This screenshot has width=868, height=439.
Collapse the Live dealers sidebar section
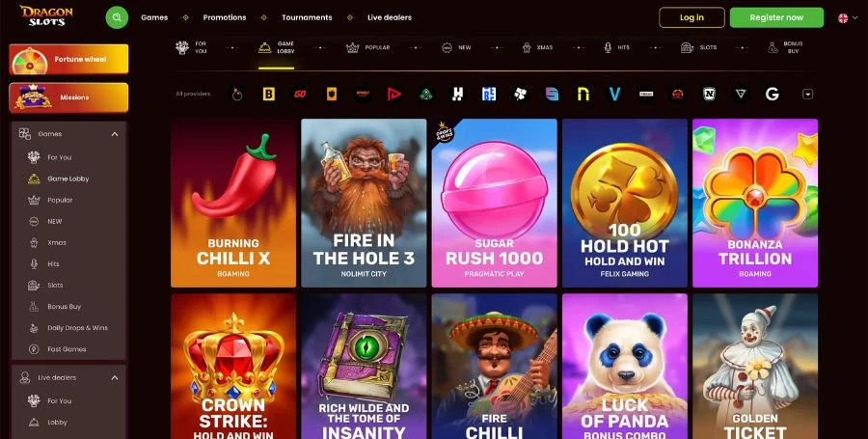pyautogui.click(x=115, y=377)
